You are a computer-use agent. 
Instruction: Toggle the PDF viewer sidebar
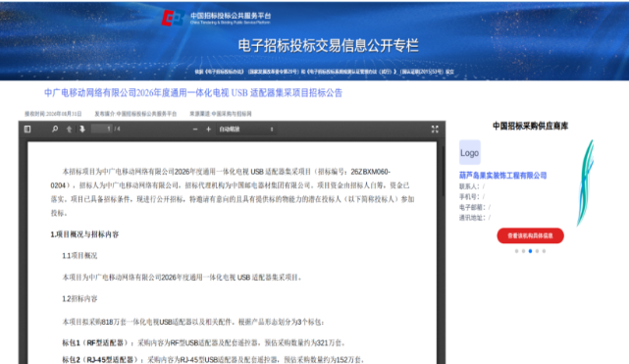[27, 130]
